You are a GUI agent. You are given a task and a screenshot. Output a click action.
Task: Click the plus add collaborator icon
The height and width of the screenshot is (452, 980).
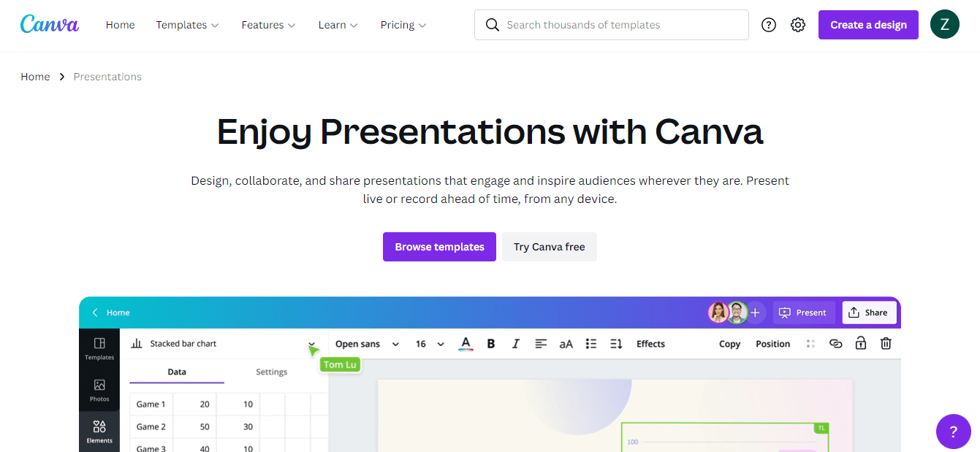coord(755,313)
